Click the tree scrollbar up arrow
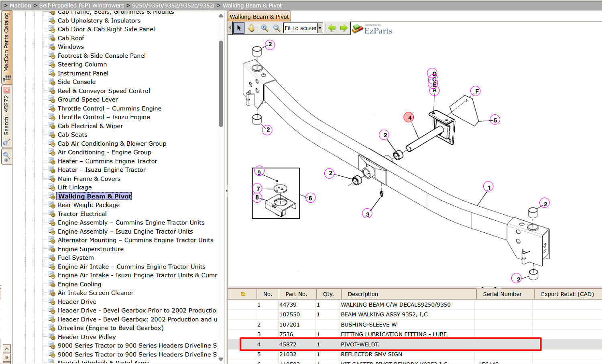The image size is (602, 364). [x=221, y=16]
